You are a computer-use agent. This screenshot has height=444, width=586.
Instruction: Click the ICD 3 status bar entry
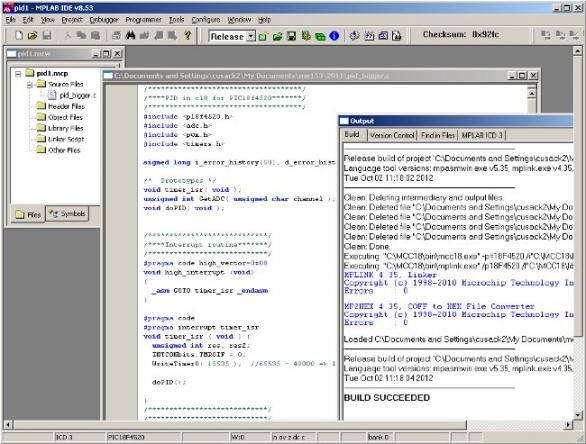(79, 437)
